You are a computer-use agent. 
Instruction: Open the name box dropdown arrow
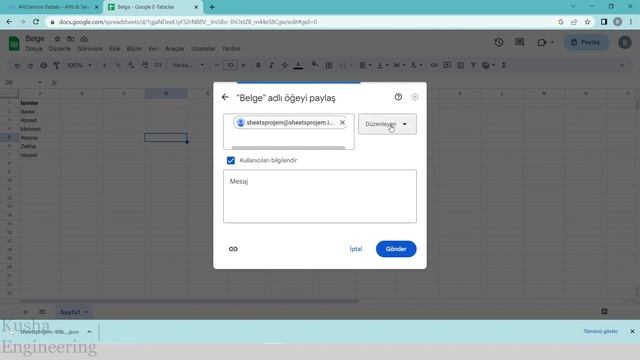tap(40, 82)
